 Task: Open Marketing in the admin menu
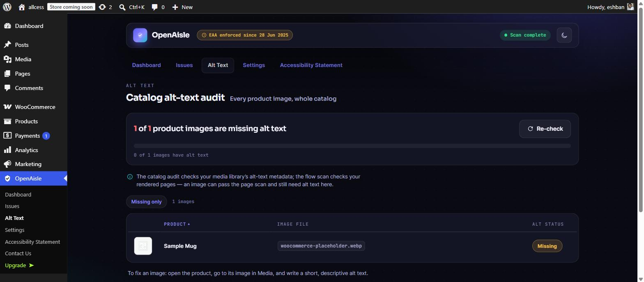pos(28,164)
